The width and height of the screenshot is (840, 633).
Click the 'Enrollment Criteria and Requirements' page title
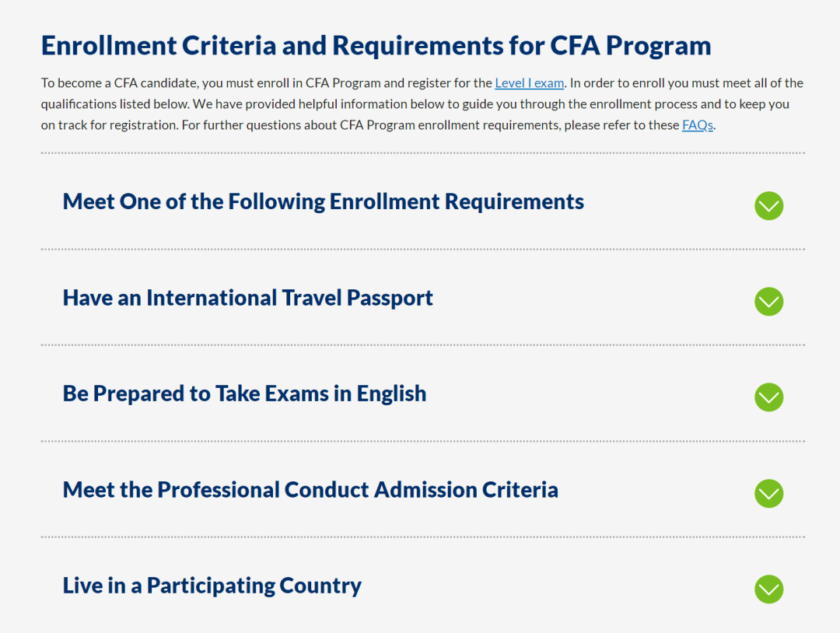pyautogui.click(x=376, y=45)
